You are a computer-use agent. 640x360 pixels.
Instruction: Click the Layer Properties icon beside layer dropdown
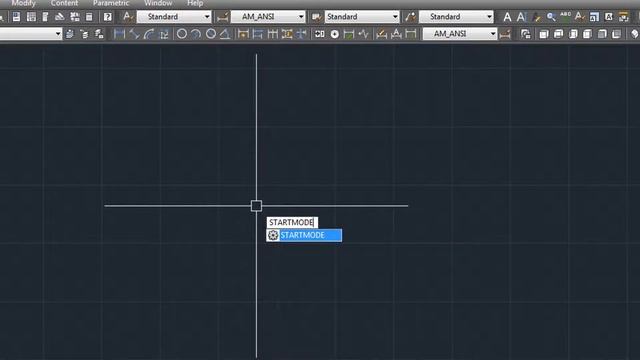click(x=70, y=34)
